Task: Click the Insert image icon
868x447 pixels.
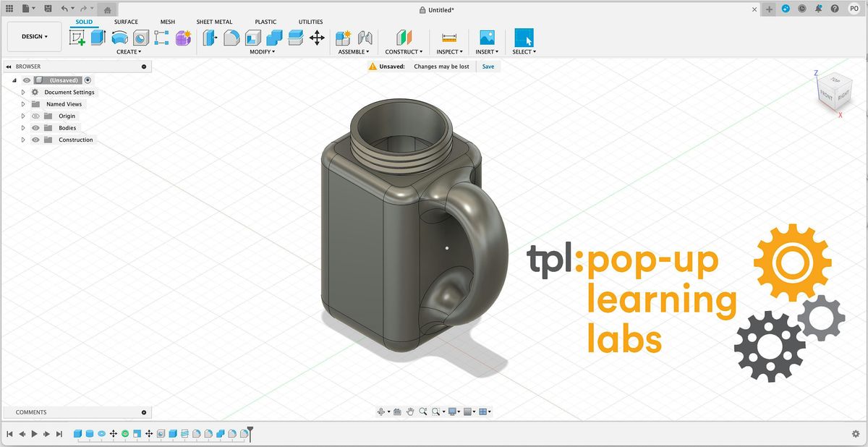Action: pyautogui.click(x=487, y=38)
